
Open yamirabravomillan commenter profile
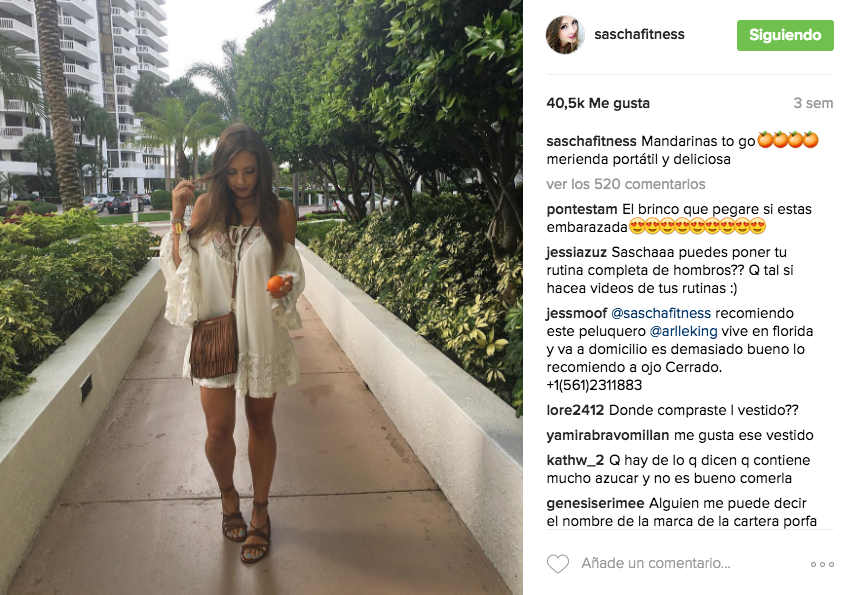(608, 435)
